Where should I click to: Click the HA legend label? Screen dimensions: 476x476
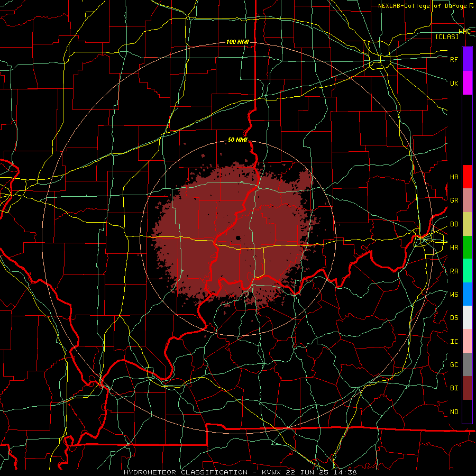point(454,177)
